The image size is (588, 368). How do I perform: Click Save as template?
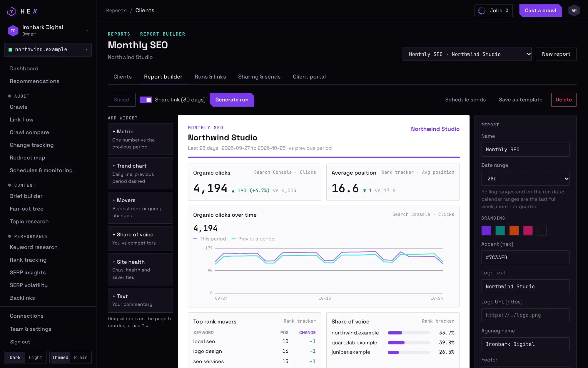520,100
